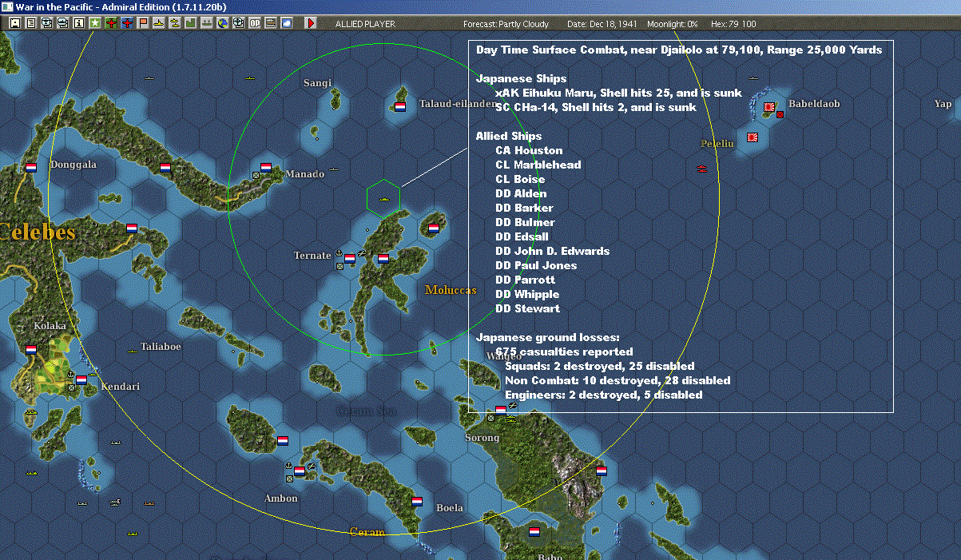961x560 pixels.
Task: Click the red Japanese ship southwest of Peleliu
Action: click(701, 169)
